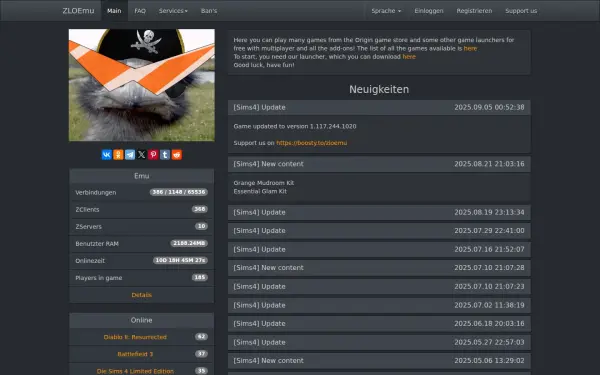Expand Sims4 Update 2025.05.27 news
600x375 pixels.
point(379,342)
